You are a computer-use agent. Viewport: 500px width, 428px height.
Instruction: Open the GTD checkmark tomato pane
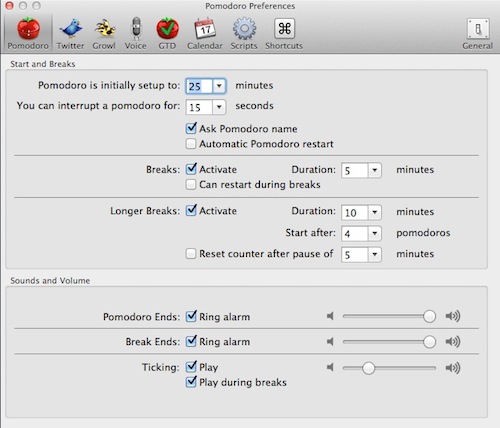point(167,34)
